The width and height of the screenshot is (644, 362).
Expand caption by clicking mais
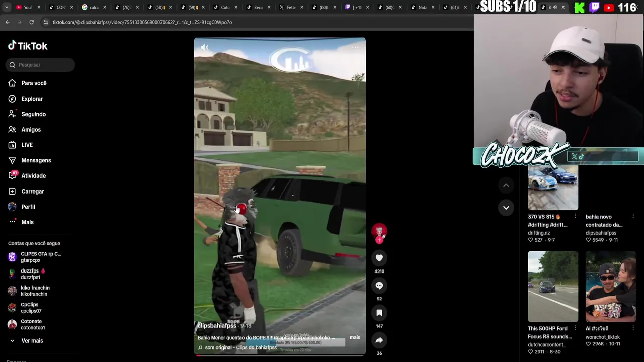(x=355, y=337)
